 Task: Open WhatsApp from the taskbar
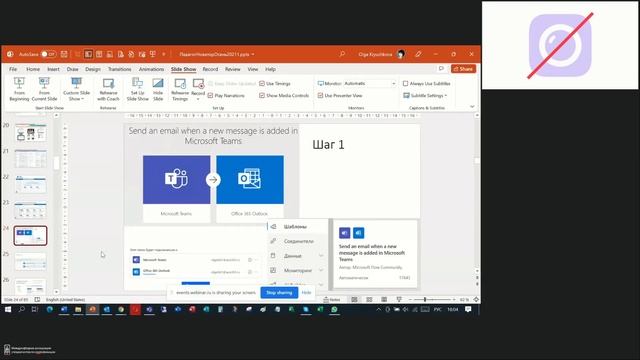334,310
